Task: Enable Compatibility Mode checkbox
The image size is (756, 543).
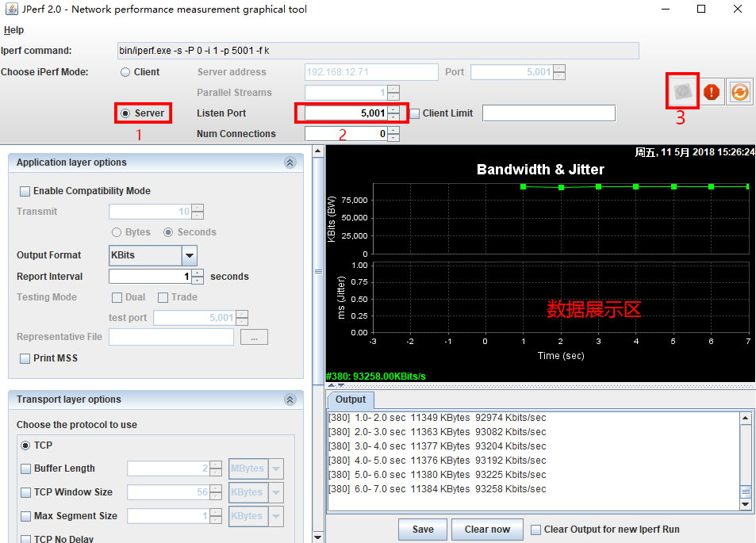Action: [25, 191]
